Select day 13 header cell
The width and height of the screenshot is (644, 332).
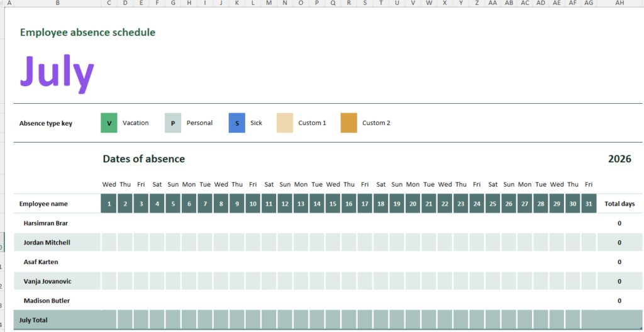pos(301,204)
